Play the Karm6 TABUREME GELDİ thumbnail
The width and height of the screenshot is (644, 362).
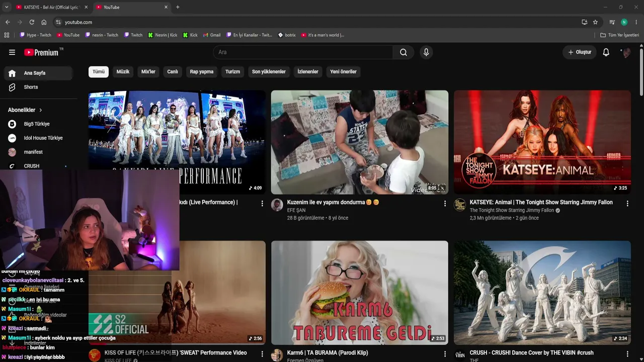coord(360,293)
